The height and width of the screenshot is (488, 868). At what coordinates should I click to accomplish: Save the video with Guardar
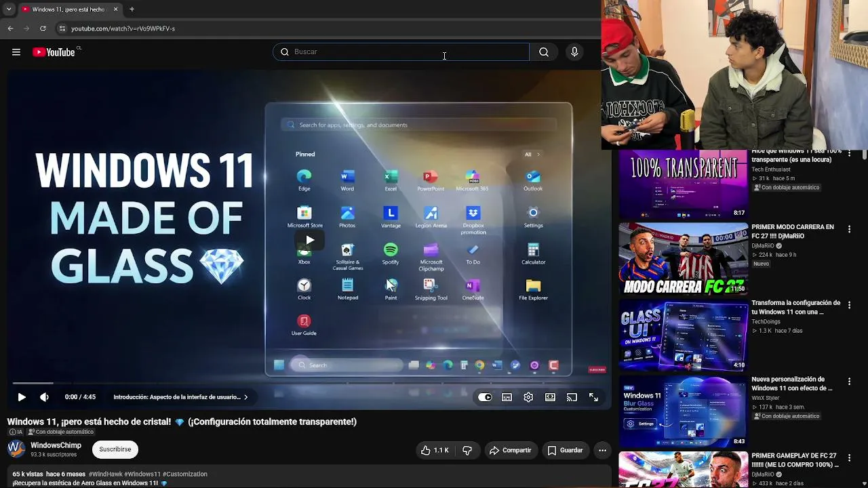tap(565, 450)
